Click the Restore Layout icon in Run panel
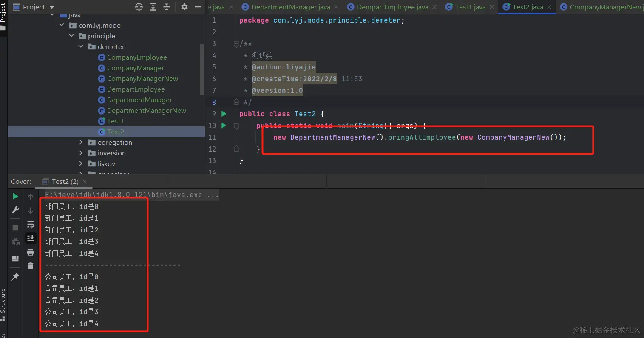The image size is (644, 338). 15,259
